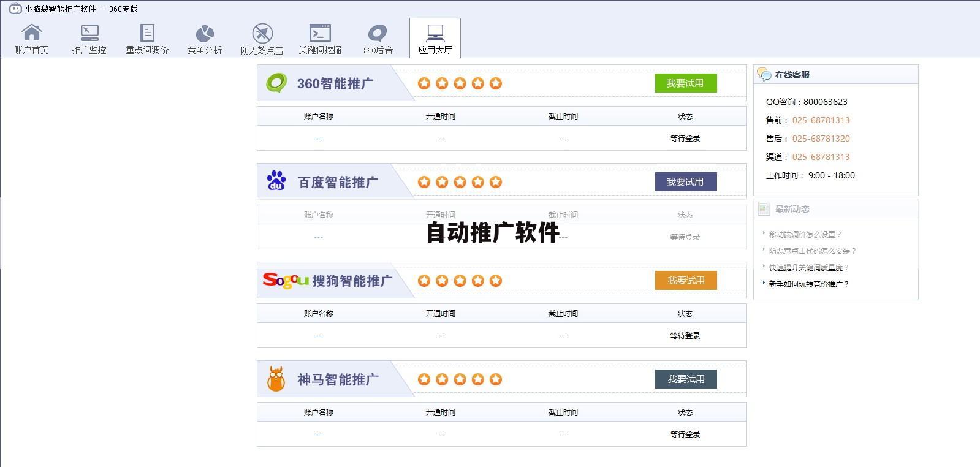Click fifth star of 搜狗智能推广 rating
The width and height of the screenshot is (980, 467).
point(496,281)
